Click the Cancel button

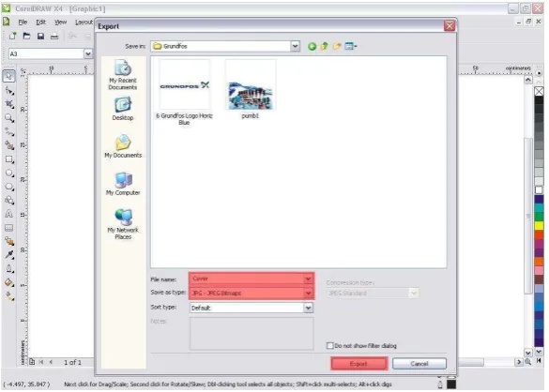point(419,364)
